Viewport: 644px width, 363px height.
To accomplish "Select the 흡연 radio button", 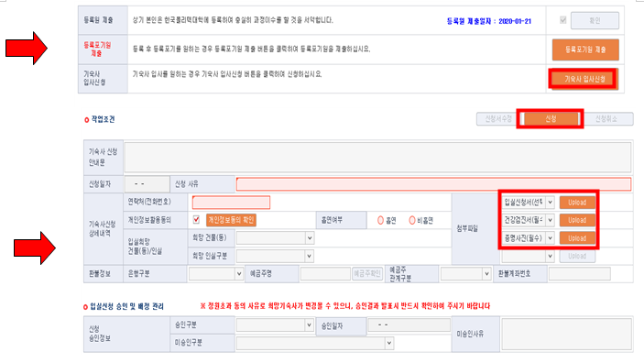I will (380, 220).
